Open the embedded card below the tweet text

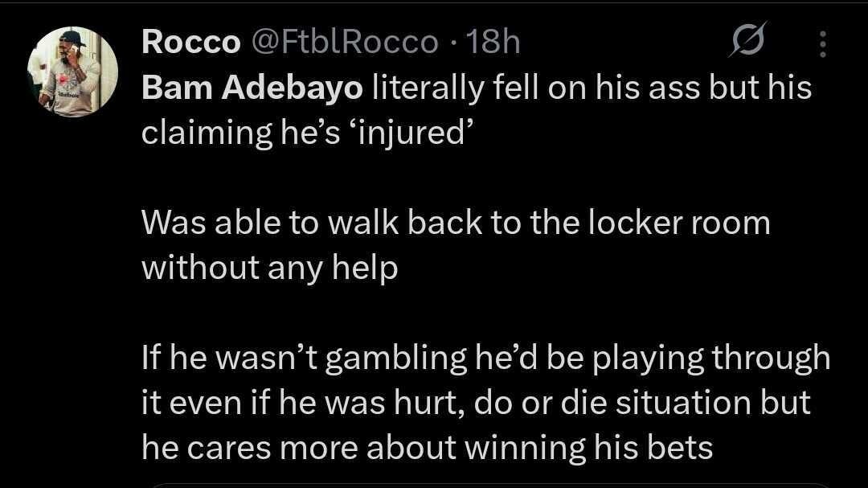(x=490, y=484)
